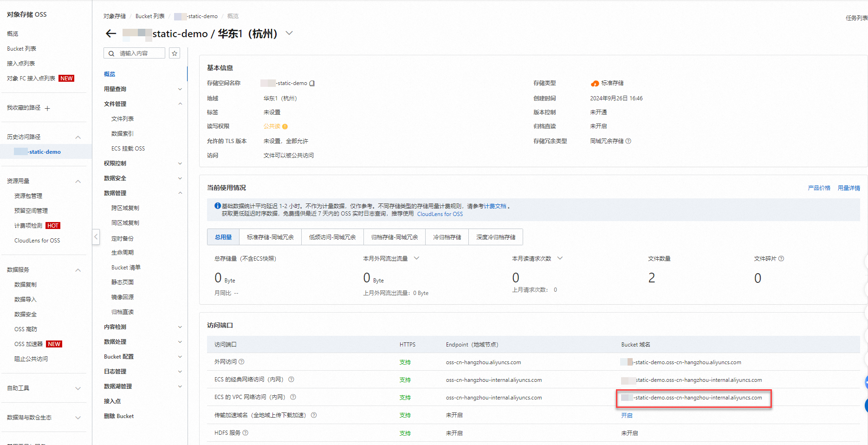The image size is (868, 445).
Task: Open 文件列表 in the bucket menu
Action: pyautogui.click(x=123, y=119)
